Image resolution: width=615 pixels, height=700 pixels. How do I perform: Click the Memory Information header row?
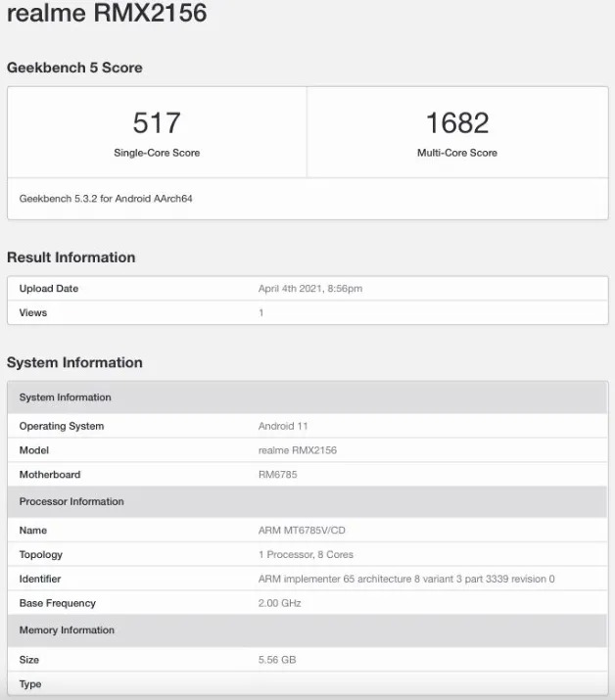point(307,630)
